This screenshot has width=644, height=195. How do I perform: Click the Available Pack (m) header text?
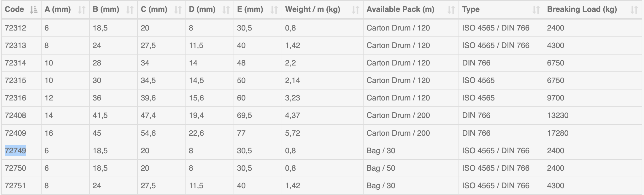click(400, 9)
